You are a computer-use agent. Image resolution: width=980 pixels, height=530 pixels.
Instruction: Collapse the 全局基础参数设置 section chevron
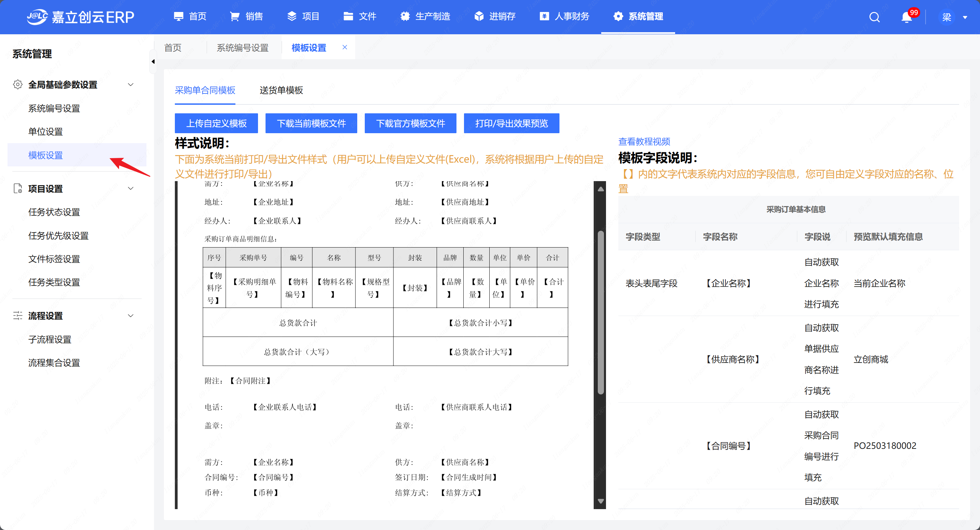[x=130, y=85]
